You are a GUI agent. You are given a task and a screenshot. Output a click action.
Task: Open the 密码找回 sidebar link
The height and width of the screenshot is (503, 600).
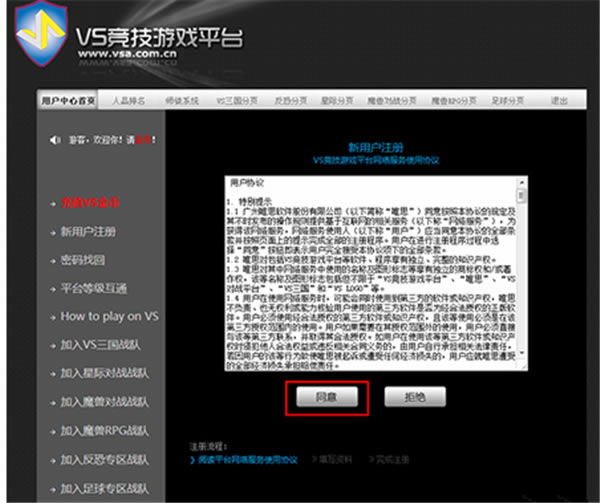(x=82, y=260)
